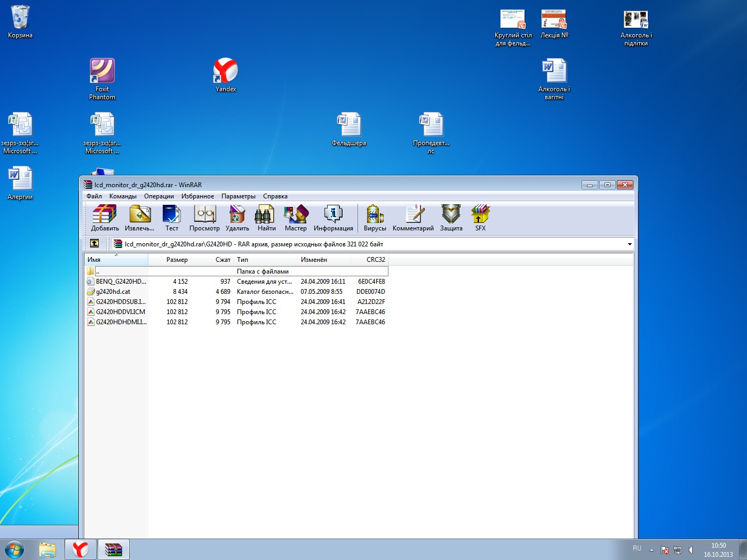The width and height of the screenshot is (747, 560).
Task: Open Yandex browser from the taskbar
Action: (x=81, y=549)
